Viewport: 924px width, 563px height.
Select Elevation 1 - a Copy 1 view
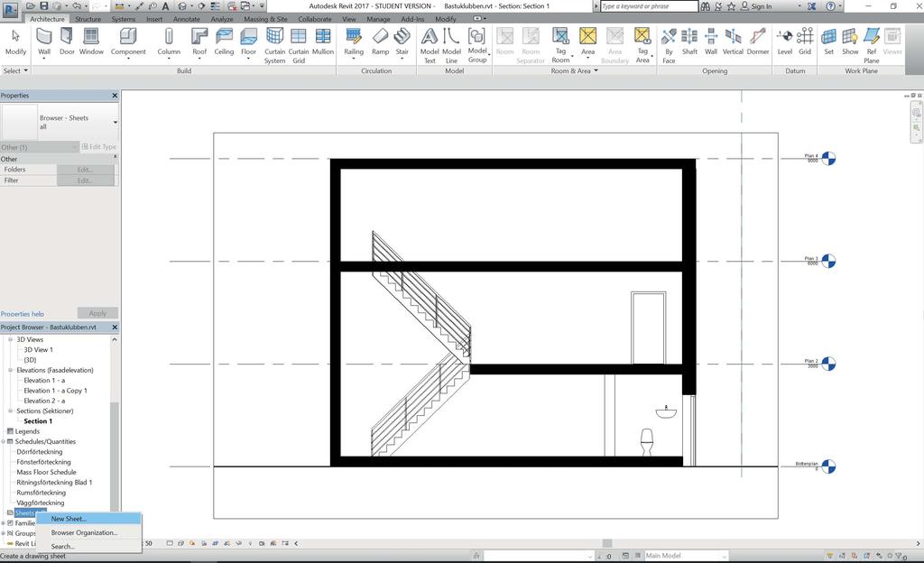pyautogui.click(x=55, y=391)
